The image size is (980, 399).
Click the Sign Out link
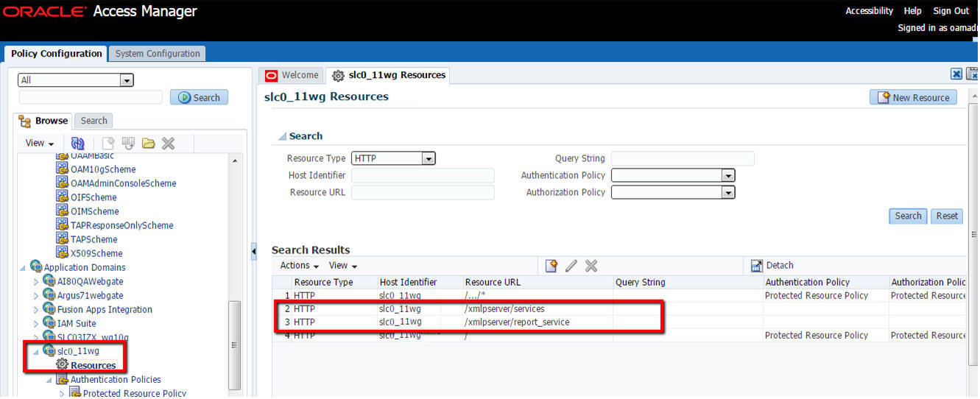point(951,11)
